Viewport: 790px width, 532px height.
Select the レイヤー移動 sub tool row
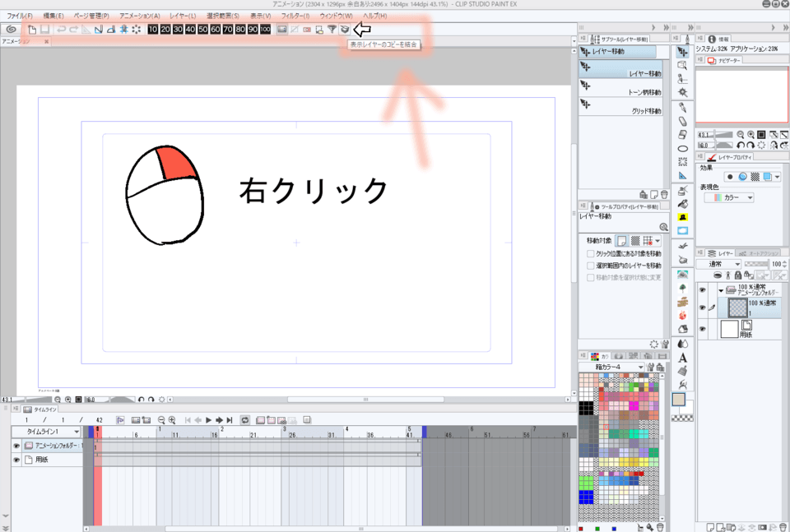tap(620, 69)
